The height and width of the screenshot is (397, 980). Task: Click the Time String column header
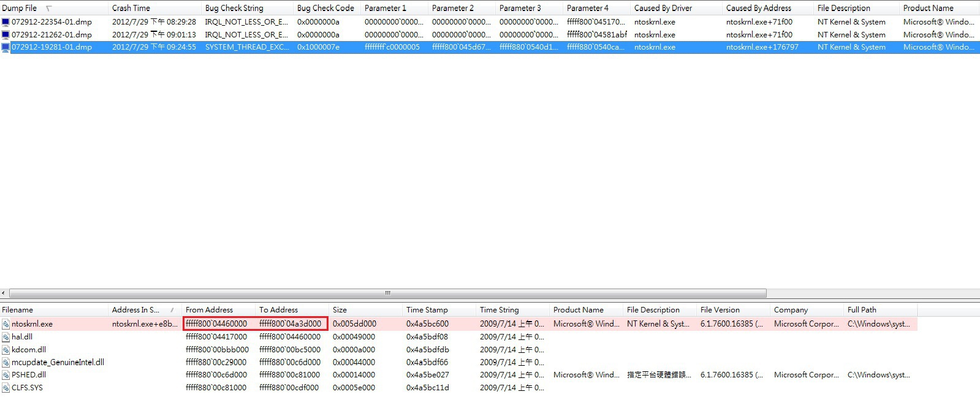point(513,310)
